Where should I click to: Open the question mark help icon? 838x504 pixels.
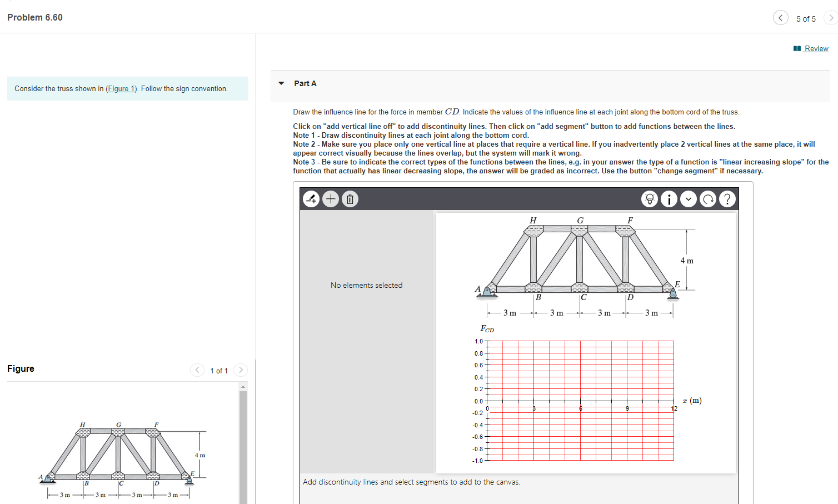pyautogui.click(x=727, y=199)
